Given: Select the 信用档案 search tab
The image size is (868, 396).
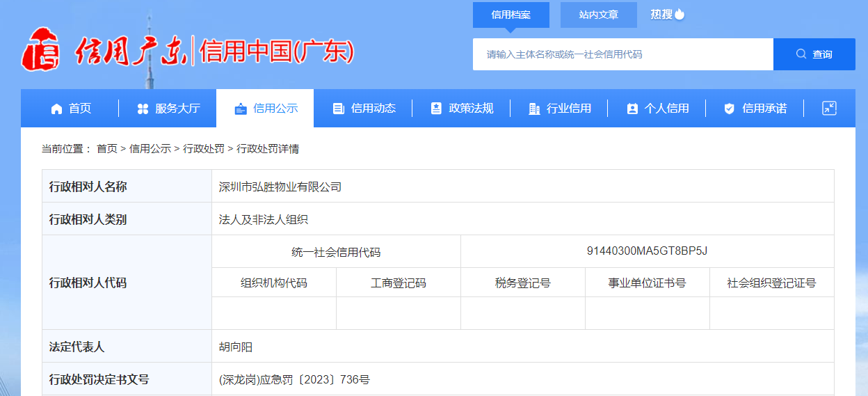Looking at the screenshot, I should (511, 15).
